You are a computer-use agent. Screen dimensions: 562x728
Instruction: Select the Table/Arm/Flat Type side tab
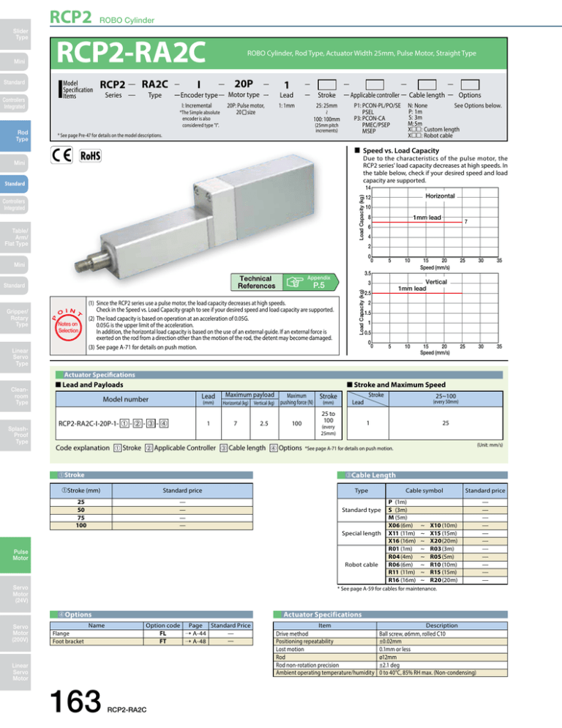(15, 237)
